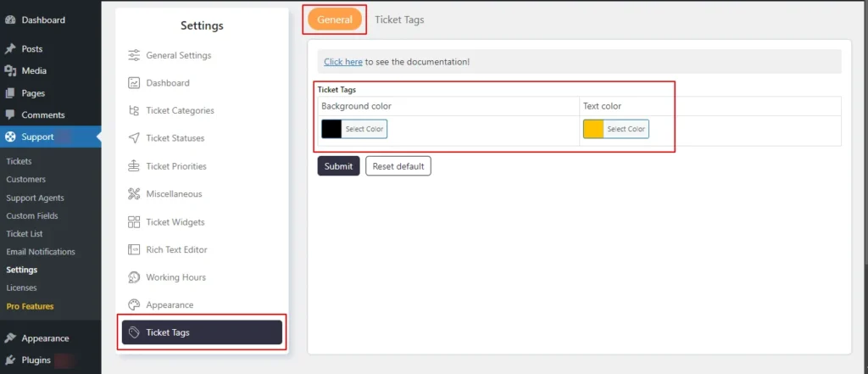Switch to the Ticket Tags tab
The height and width of the screenshot is (374, 868).
399,20
